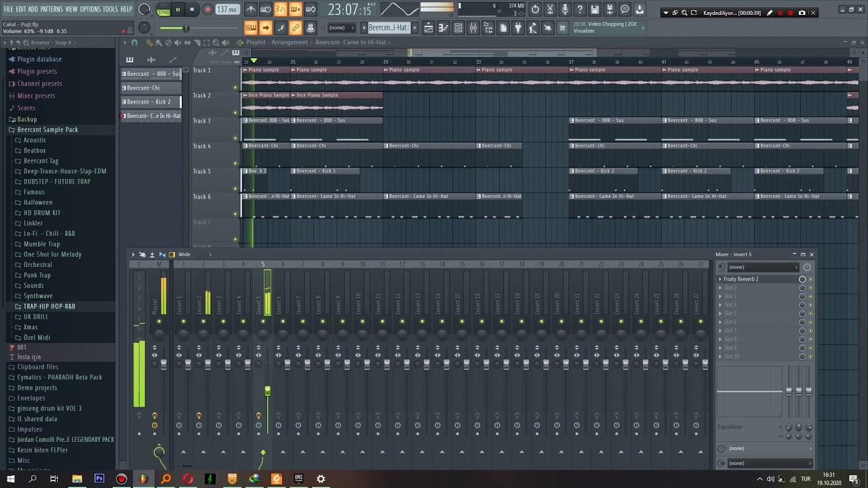Open Windows Start menu
868x488 pixels.
[x=10, y=479]
